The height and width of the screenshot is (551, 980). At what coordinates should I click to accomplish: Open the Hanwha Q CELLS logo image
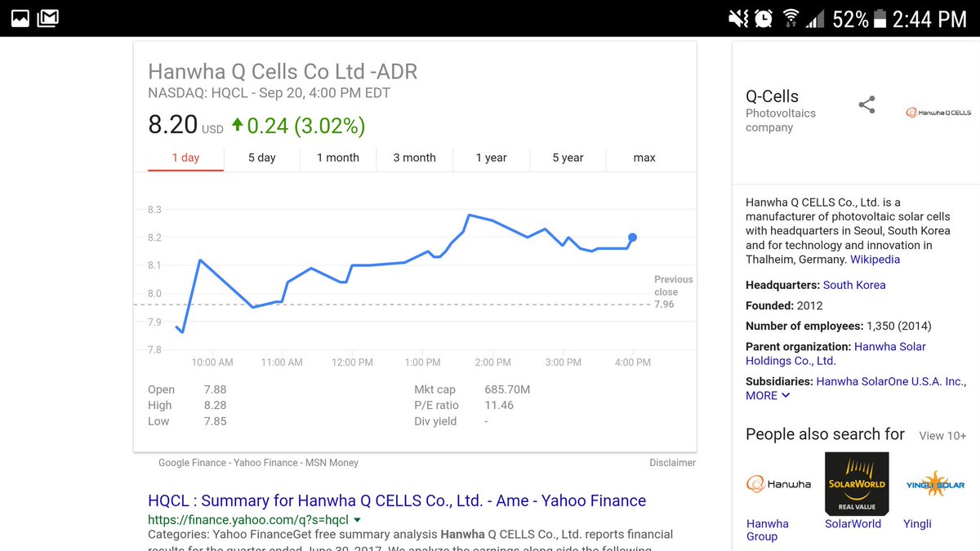[x=938, y=113]
